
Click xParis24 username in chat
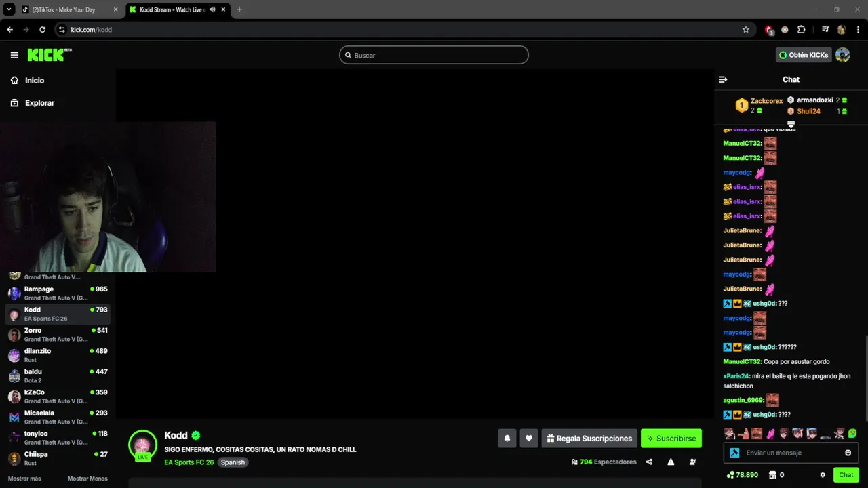tap(736, 376)
